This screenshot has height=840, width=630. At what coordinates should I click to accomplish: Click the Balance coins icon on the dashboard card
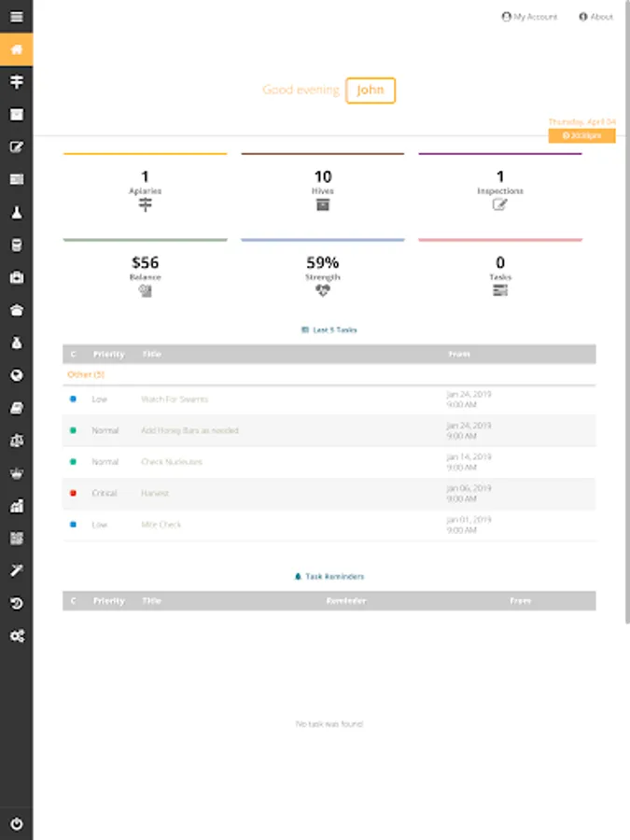146,290
